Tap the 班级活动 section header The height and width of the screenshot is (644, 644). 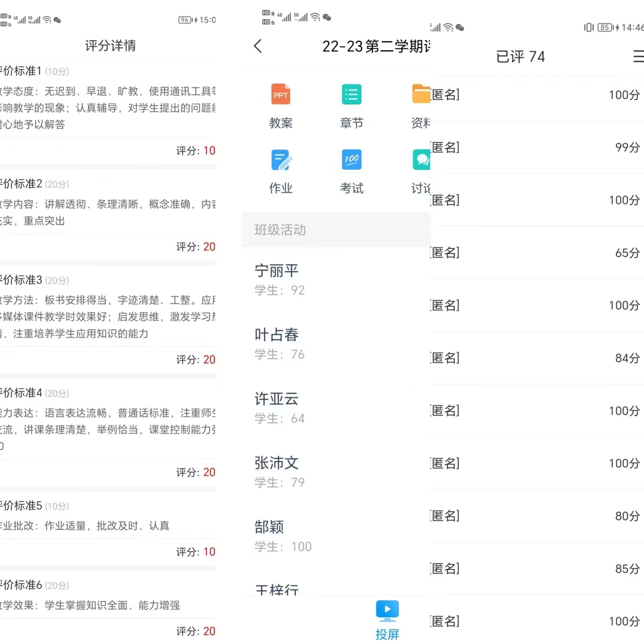tap(280, 230)
